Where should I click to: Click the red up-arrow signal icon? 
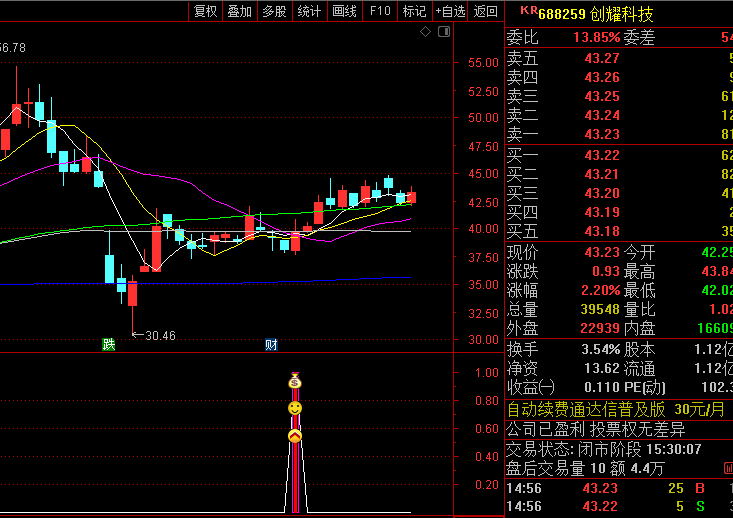[x=295, y=436]
